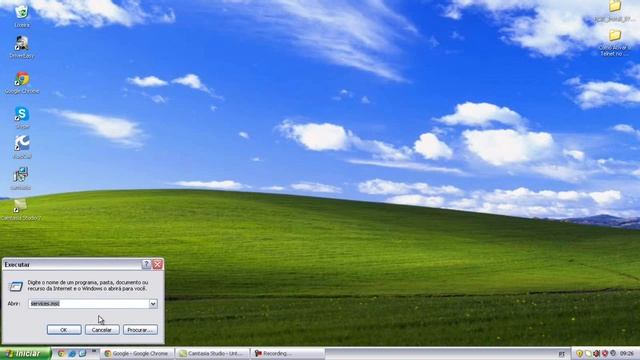The image size is (640, 360).
Task: Click the red shield tray icon
Action: [x=605, y=353]
